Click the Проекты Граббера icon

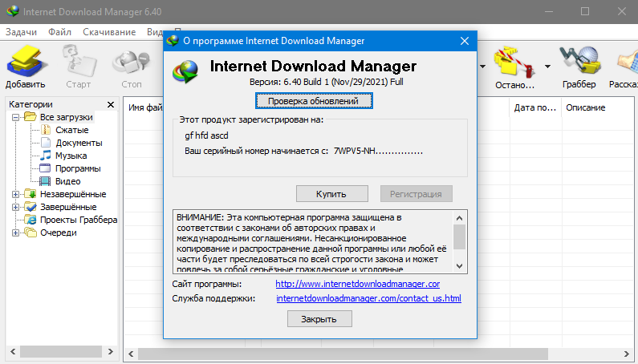pos(30,220)
